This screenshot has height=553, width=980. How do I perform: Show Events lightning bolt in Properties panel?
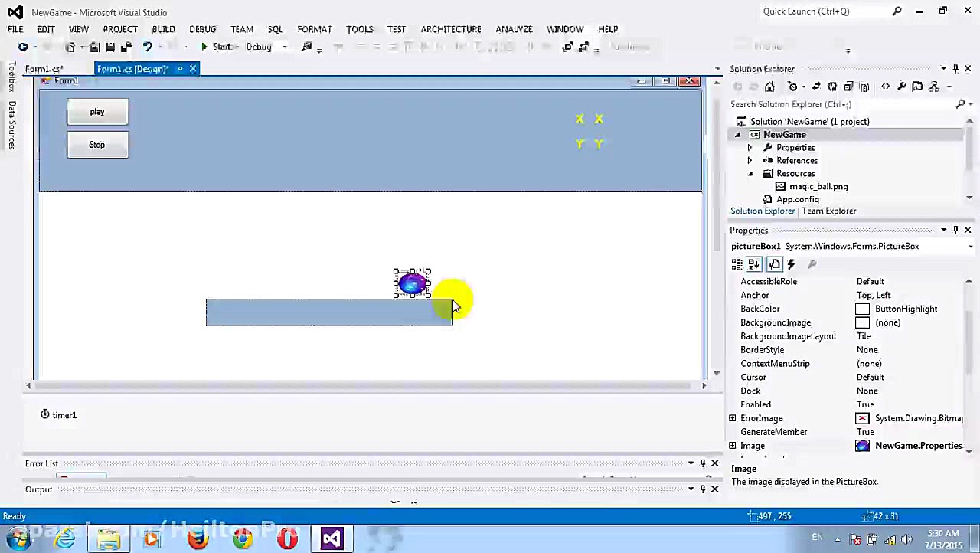tap(792, 264)
